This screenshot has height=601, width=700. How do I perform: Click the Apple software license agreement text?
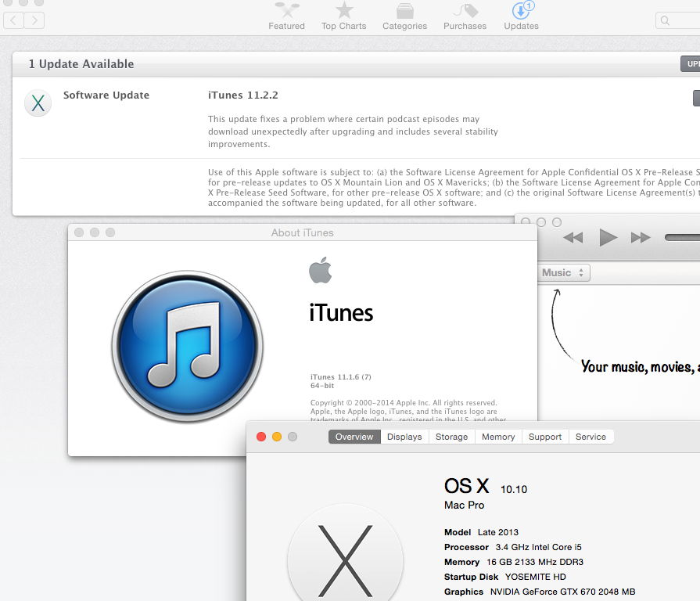(454, 188)
